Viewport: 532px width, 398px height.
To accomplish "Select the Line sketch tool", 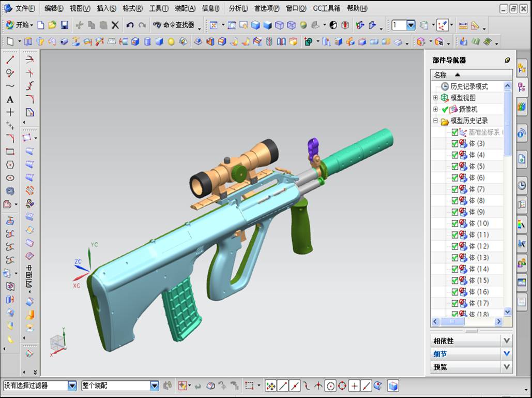I will coord(10,60).
